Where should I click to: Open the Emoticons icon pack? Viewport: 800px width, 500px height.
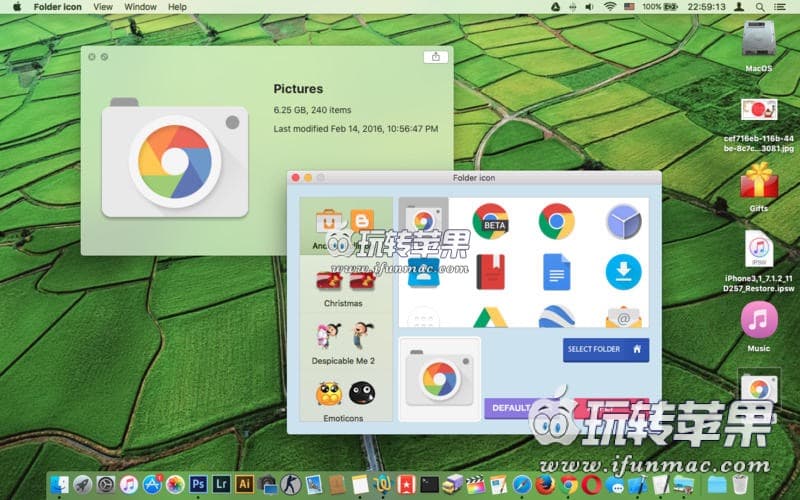(345, 399)
